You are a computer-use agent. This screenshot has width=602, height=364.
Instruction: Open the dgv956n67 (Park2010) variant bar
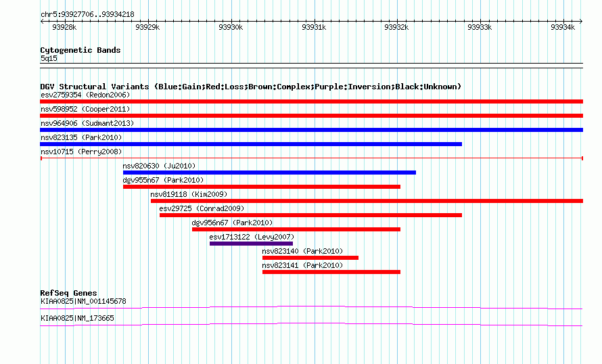tap(296, 229)
